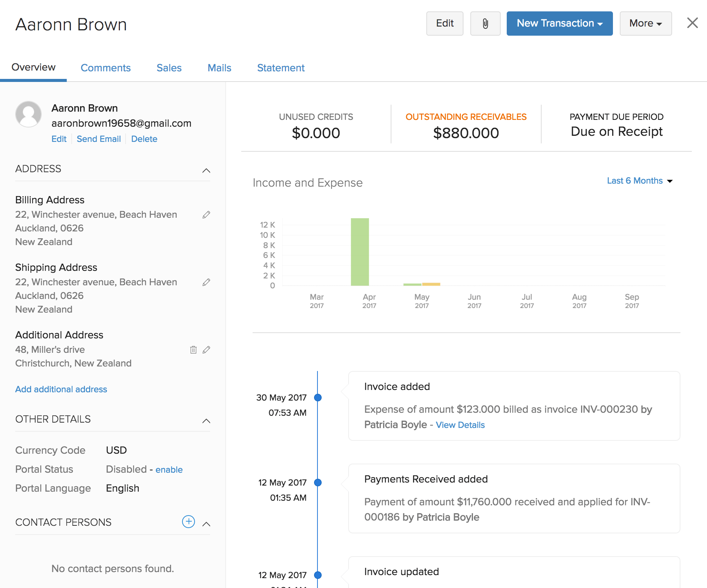Image resolution: width=707 pixels, height=588 pixels.
Task: Collapse the OTHER DETAILS section
Action: click(206, 421)
